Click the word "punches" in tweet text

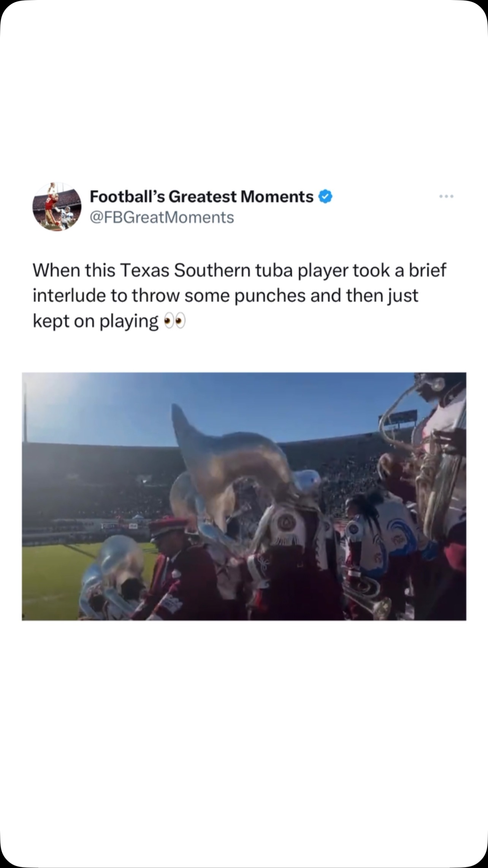pos(269,296)
